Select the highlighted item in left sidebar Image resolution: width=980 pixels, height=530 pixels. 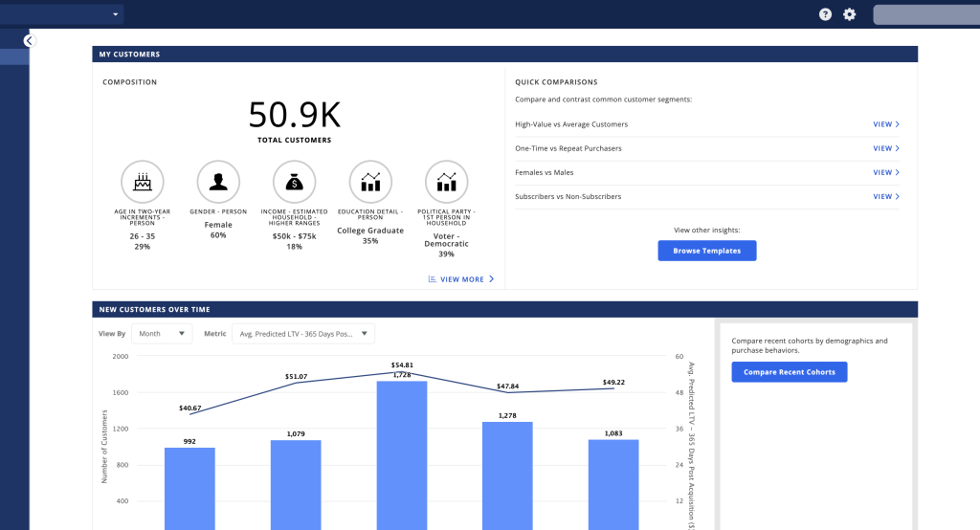(x=14, y=57)
